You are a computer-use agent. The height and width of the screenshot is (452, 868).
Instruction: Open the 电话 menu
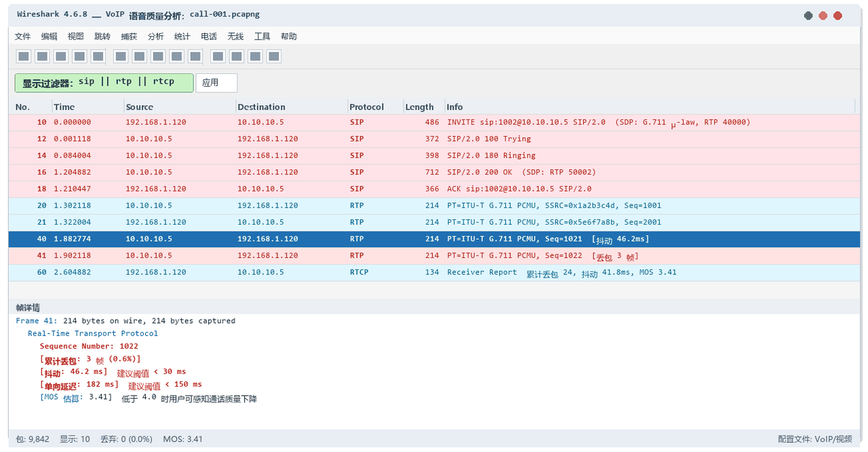[209, 37]
